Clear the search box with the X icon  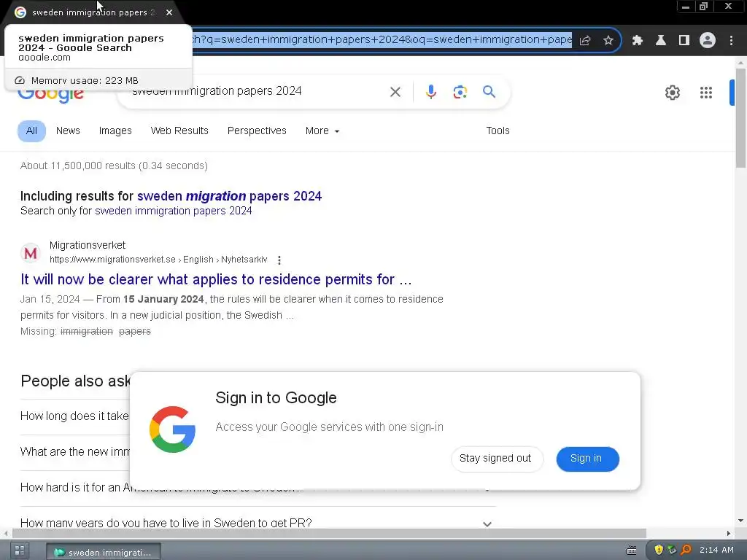[395, 92]
